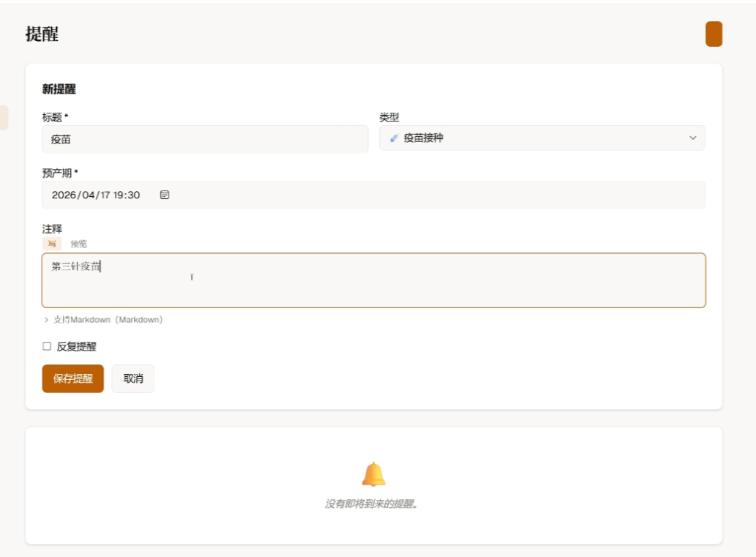Select the year 2026 in the date field
This screenshot has height=557, width=756.
click(64, 195)
